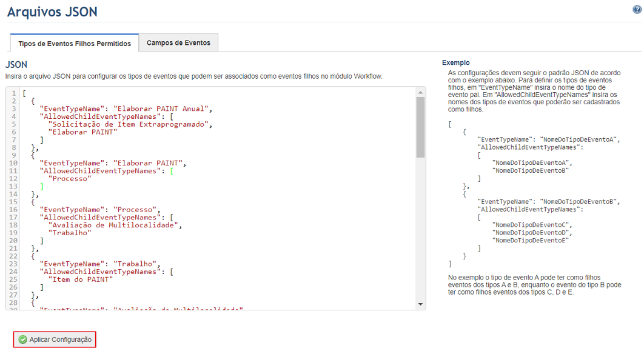Click the "Trabalho" child entry on line 19
Image resolution: width=644 pixels, height=354 pixels.
70,233
